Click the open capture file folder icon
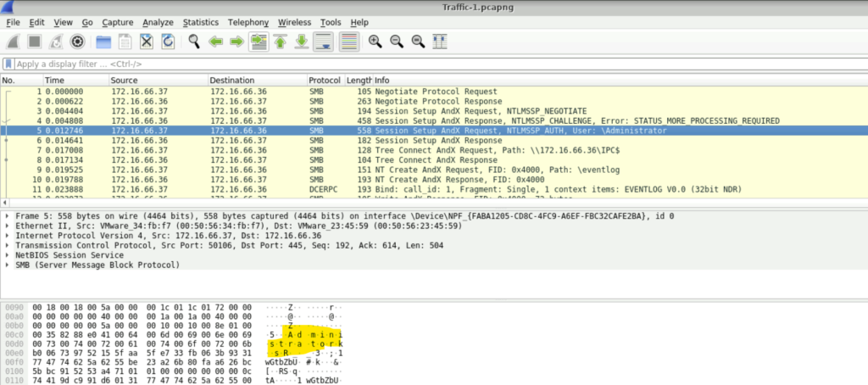The width and height of the screenshot is (868, 385). (103, 42)
